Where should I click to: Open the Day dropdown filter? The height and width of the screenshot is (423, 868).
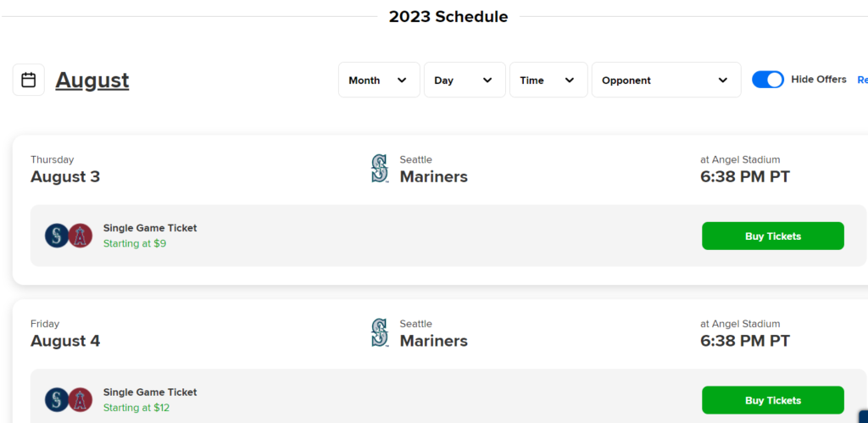(464, 81)
